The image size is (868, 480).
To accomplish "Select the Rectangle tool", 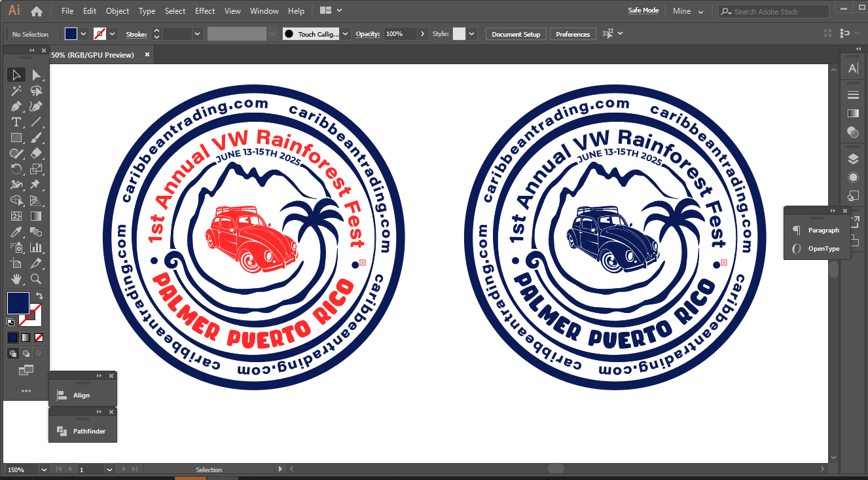I will click(x=16, y=138).
